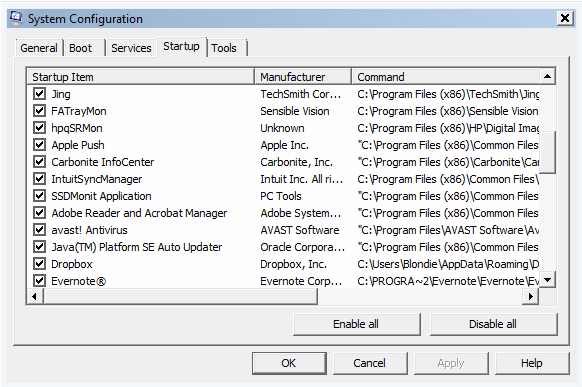Image resolution: width=582 pixels, height=387 pixels.
Task: Select the Startup tab
Action: click(182, 46)
